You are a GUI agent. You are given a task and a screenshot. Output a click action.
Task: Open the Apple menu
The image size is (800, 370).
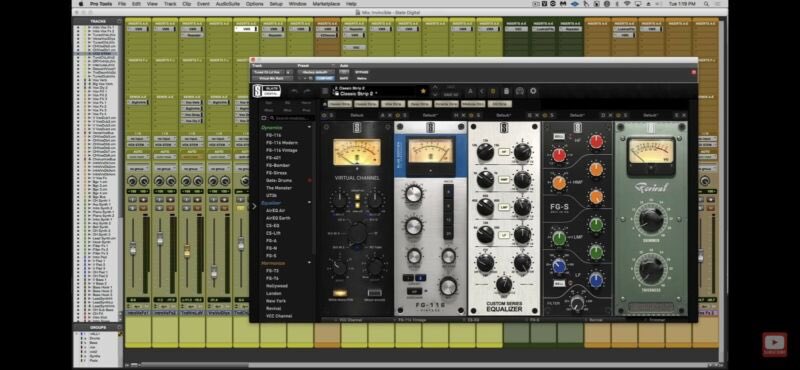tap(81, 4)
